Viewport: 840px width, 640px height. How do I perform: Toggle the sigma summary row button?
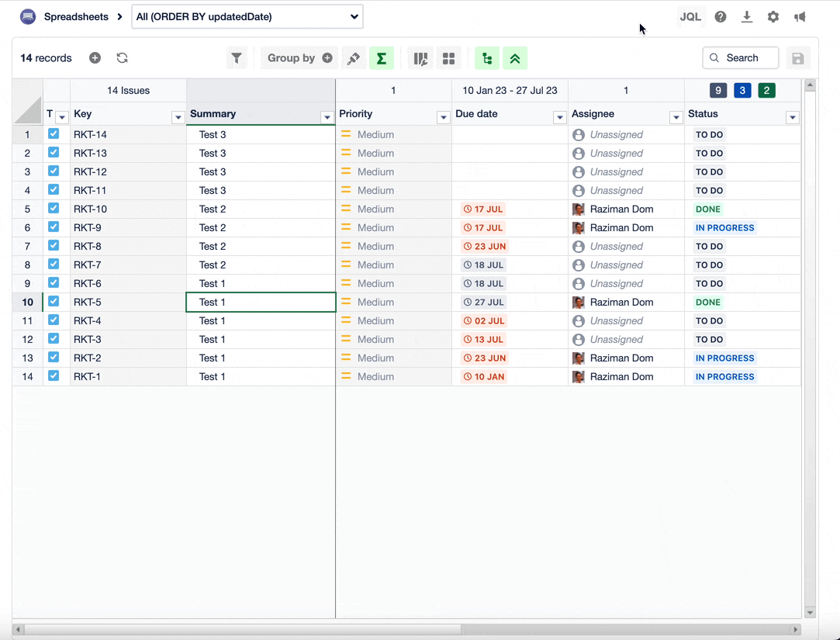click(381, 58)
